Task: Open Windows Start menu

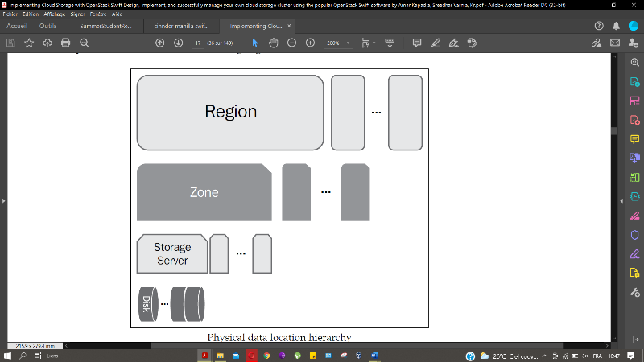Action: [x=7, y=356]
